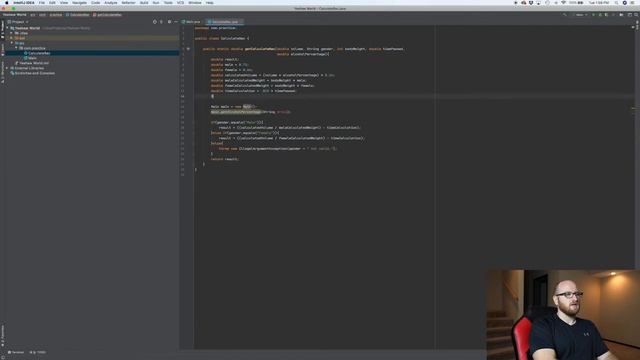The width and height of the screenshot is (640, 360).
Task: Open the Edit menu
Action: point(52,3)
